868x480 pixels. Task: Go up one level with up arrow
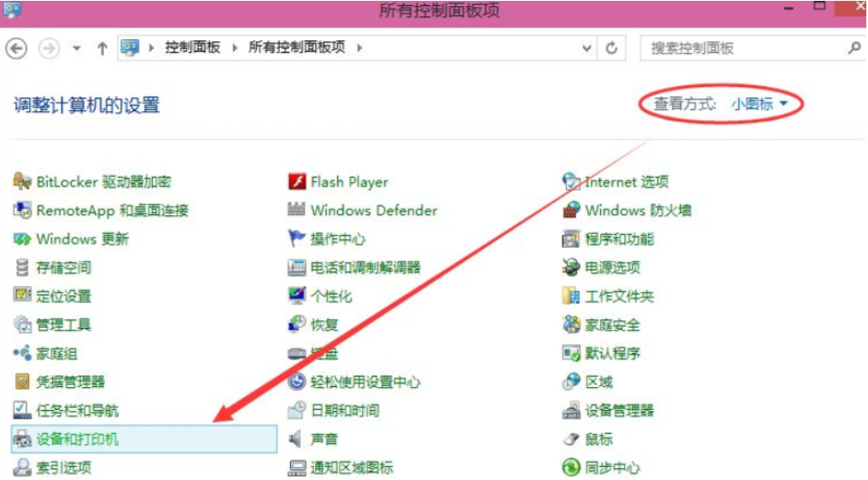(102, 49)
